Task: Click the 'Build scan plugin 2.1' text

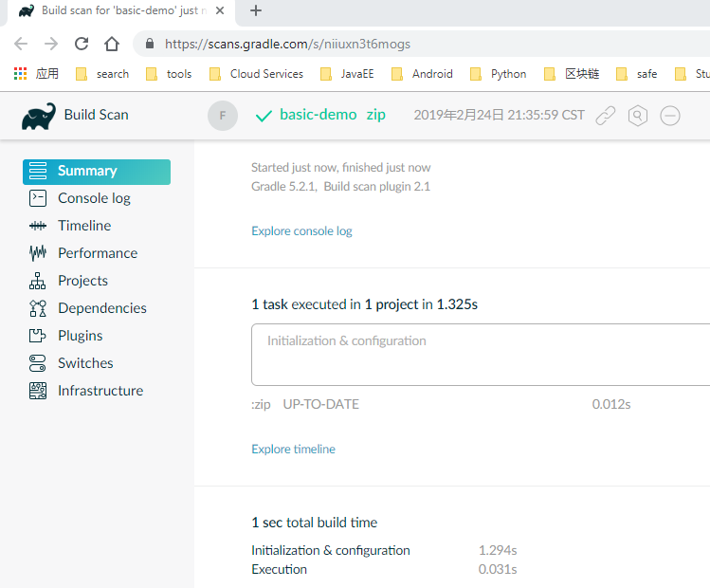Action: coord(376,187)
